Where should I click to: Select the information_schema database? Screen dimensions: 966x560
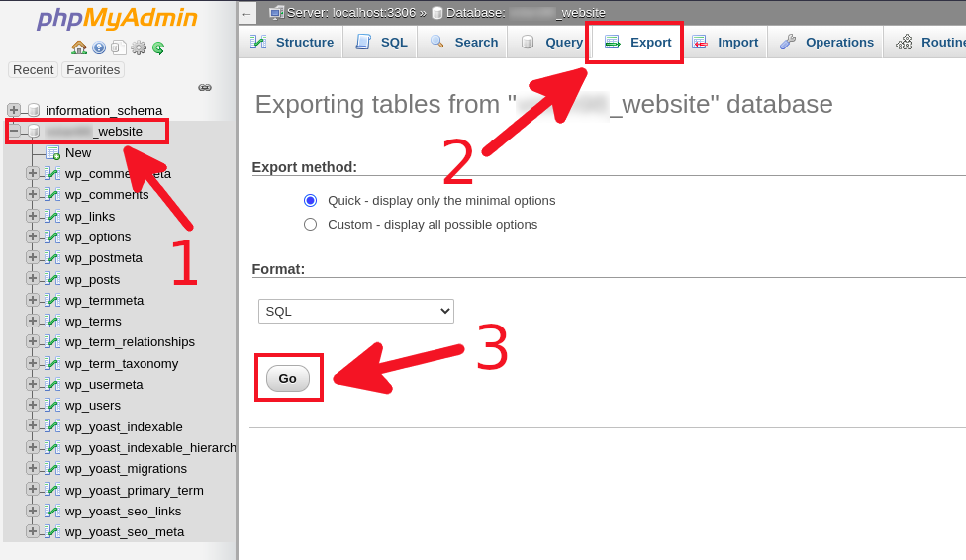click(x=104, y=110)
